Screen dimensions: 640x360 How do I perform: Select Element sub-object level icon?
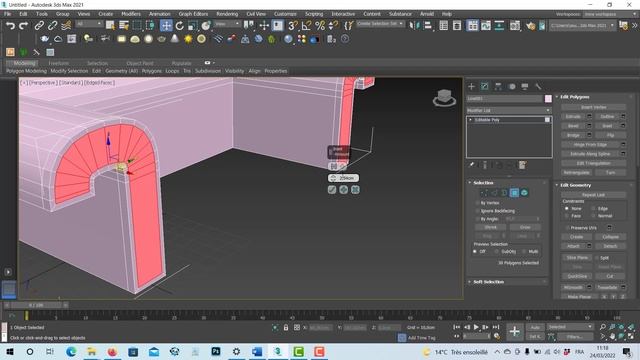click(x=524, y=193)
